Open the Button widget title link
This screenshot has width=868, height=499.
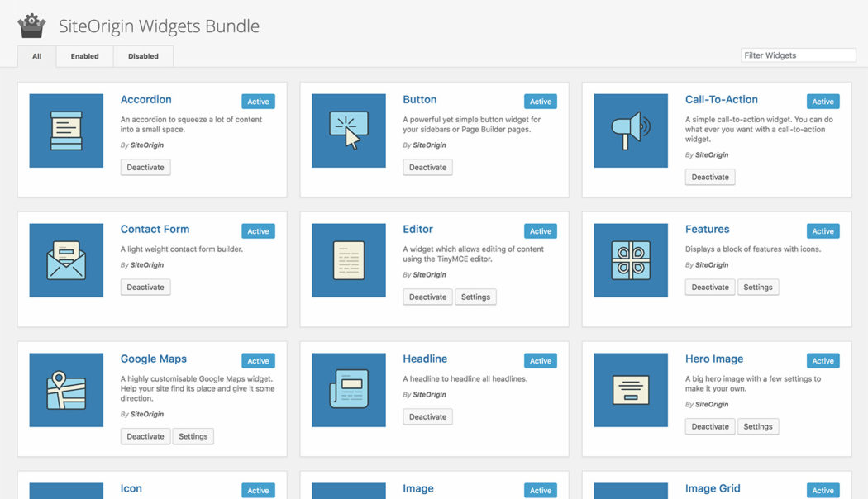419,99
